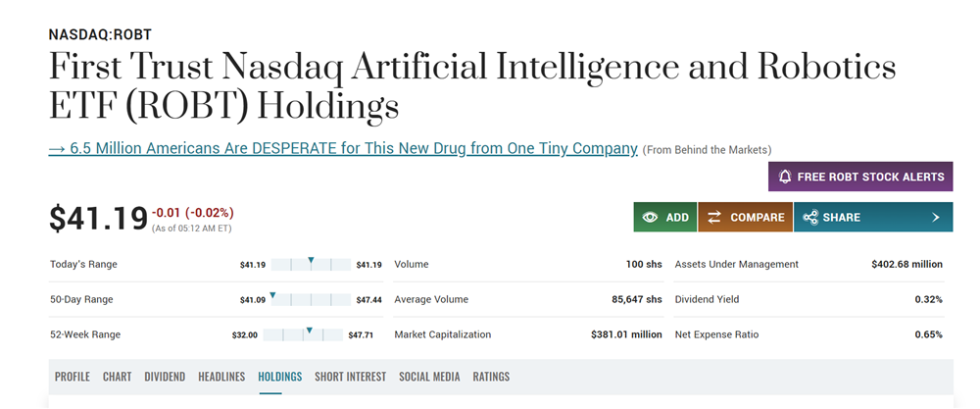The width and height of the screenshot is (980, 409).
Task: Click the compare arrows icon
Action: coord(714,218)
